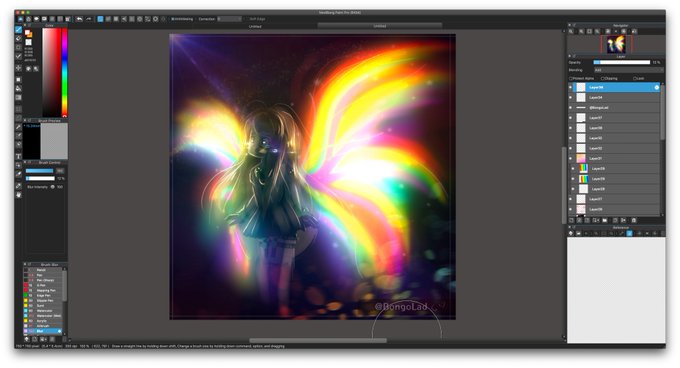
Task: Hide the selected top layer
Action: (570, 88)
